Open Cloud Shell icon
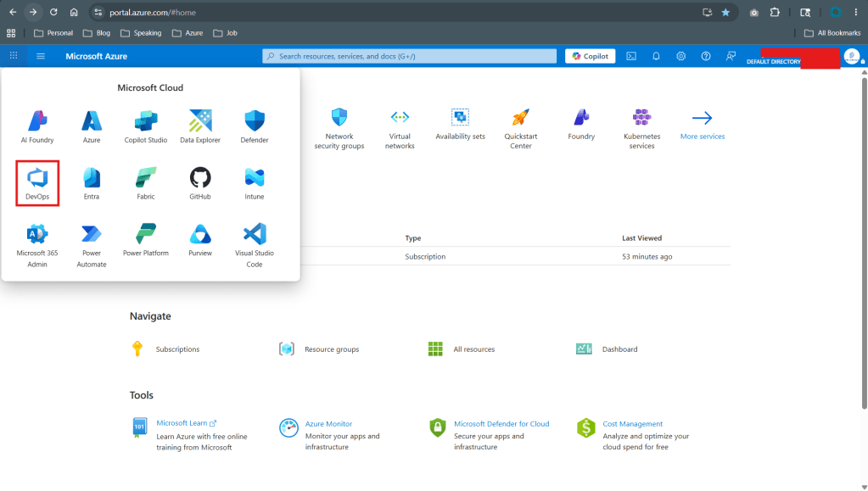Image resolution: width=868 pixels, height=491 pixels. [x=631, y=56]
